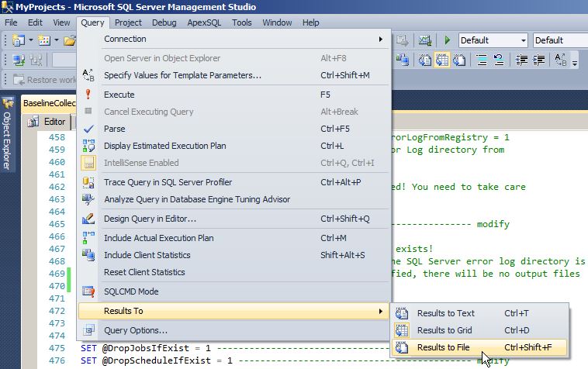Click the New Query toolbar icon
This screenshot has height=369, width=588.
[x=19, y=40]
